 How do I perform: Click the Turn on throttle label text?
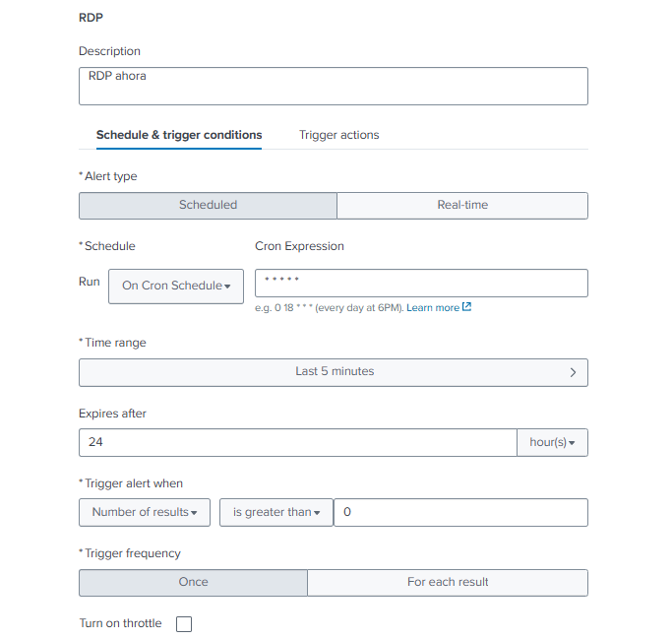[x=120, y=623]
